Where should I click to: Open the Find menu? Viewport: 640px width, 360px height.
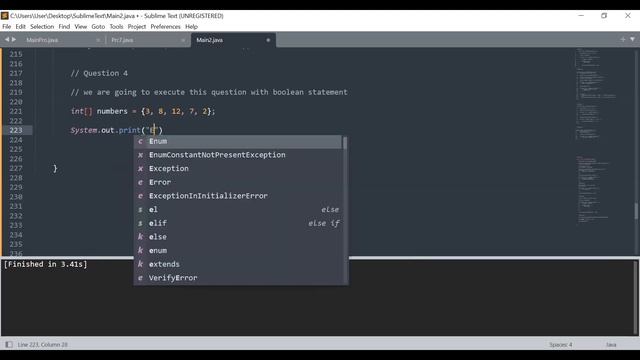coord(64,27)
